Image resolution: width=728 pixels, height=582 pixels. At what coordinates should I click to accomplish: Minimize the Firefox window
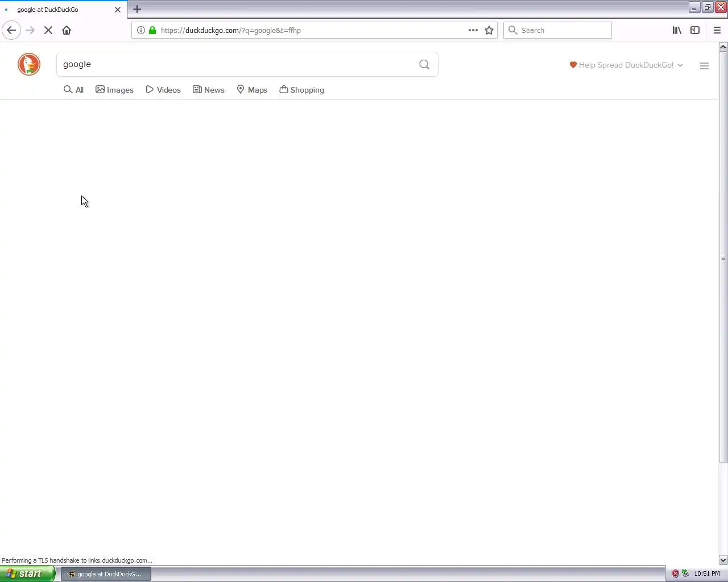coord(694,7)
